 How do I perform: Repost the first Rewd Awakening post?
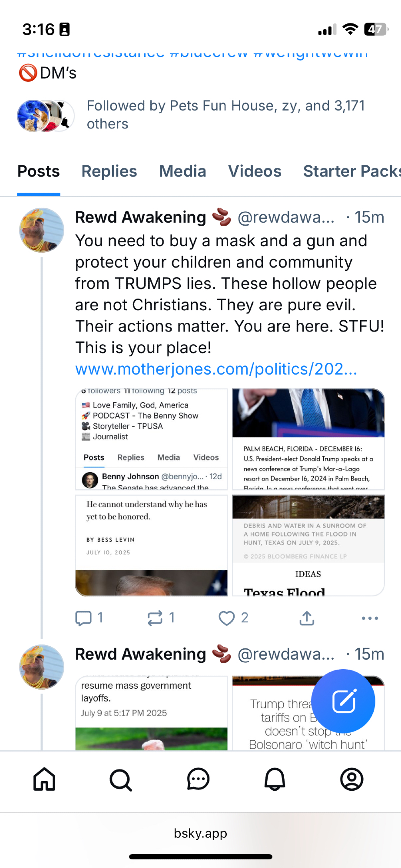point(155,618)
